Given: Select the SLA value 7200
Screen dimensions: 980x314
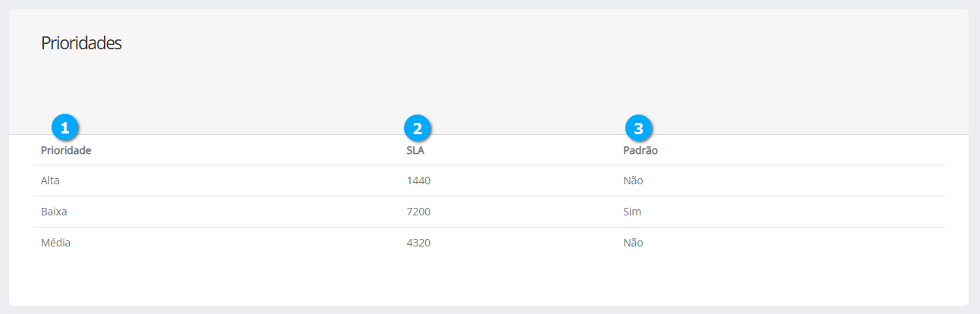Looking at the screenshot, I should (418, 212).
